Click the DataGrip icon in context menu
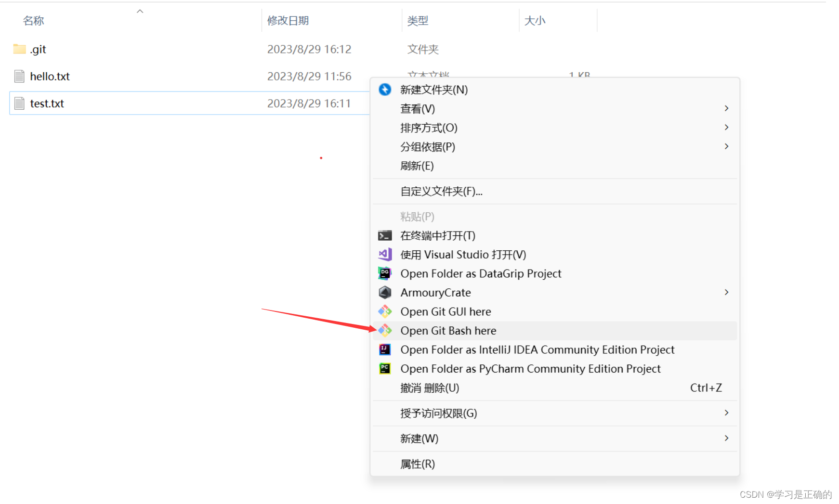 385,273
